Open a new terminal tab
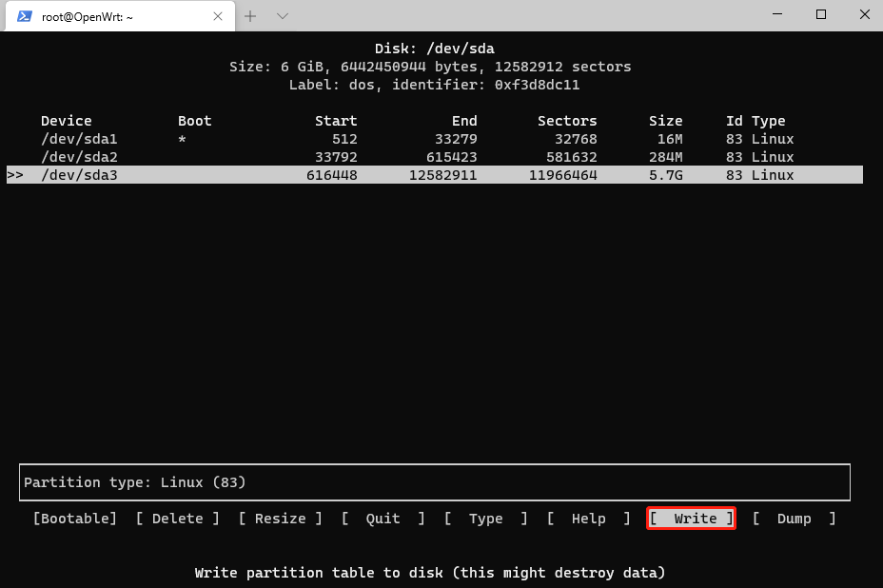Image resolution: width=883 pixels, height=588 pixels. 251,16
